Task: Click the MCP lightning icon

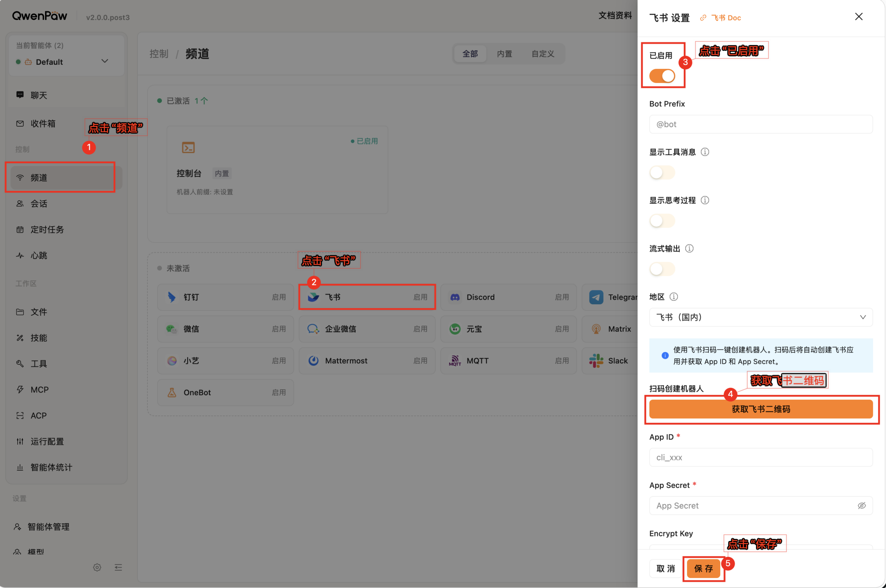Action: tap(20, 390)
